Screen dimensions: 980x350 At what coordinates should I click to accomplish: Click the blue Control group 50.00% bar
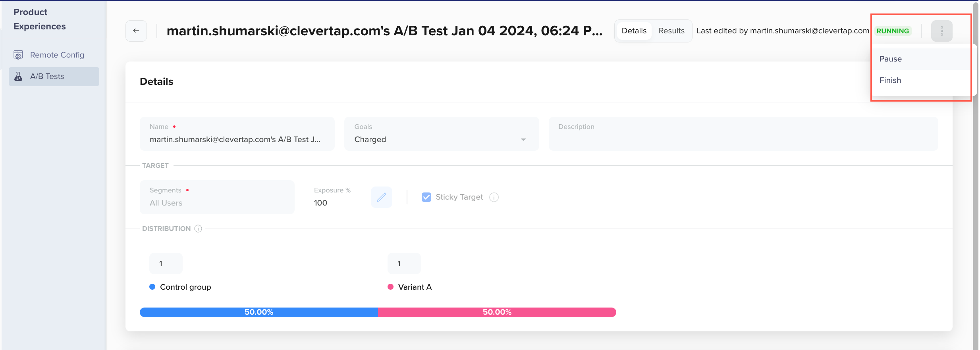pyautogui.click(x=259, y=312)
